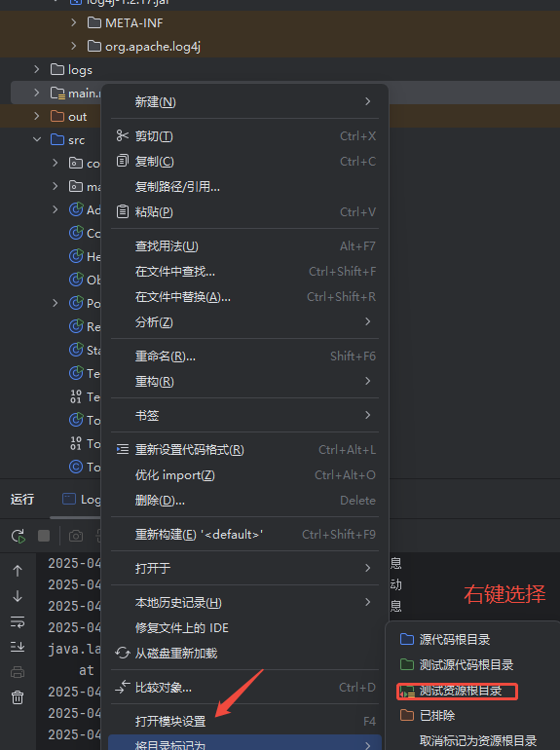Image resolution: width=560 pixels, height=750 pixels.
Task: Click the up arrow stack trace icon
Action: pyautogui.click(x=18, y=571)
